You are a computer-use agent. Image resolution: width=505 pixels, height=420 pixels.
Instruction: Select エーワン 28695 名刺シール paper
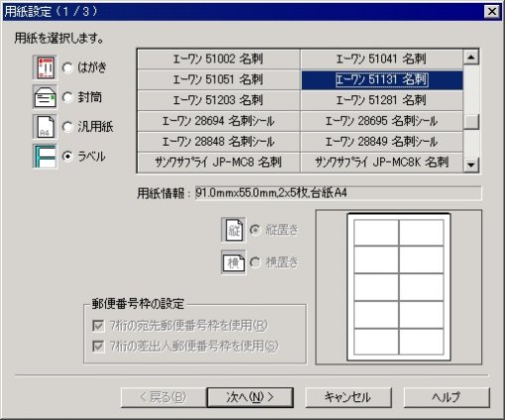382,121
